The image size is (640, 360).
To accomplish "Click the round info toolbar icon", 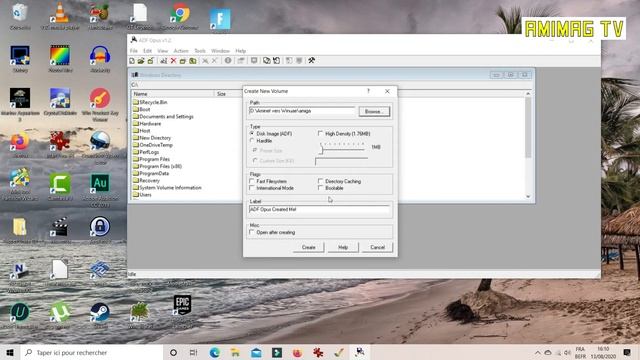I will point(228,60).
